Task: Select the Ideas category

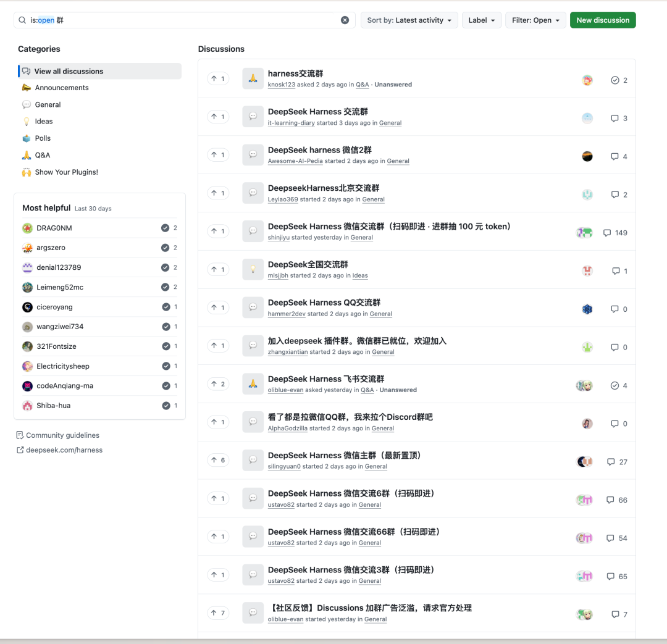Action: pyautogui.click(x=43, y=121)
